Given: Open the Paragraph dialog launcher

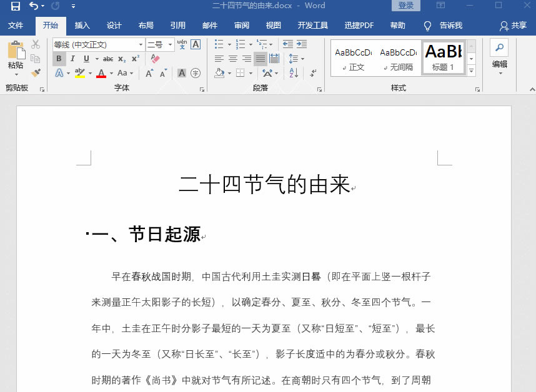Looking at the screenshot, I should [319, 89].
